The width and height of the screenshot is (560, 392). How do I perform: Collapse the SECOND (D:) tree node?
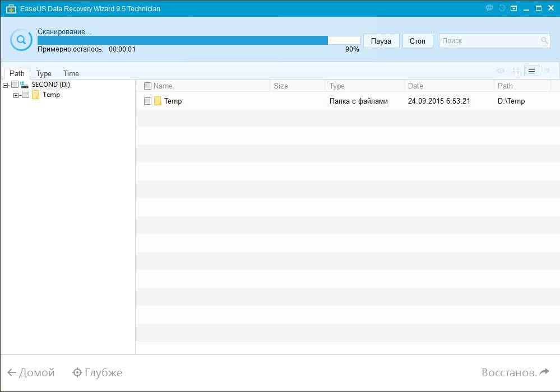click(x=5, y=85)
